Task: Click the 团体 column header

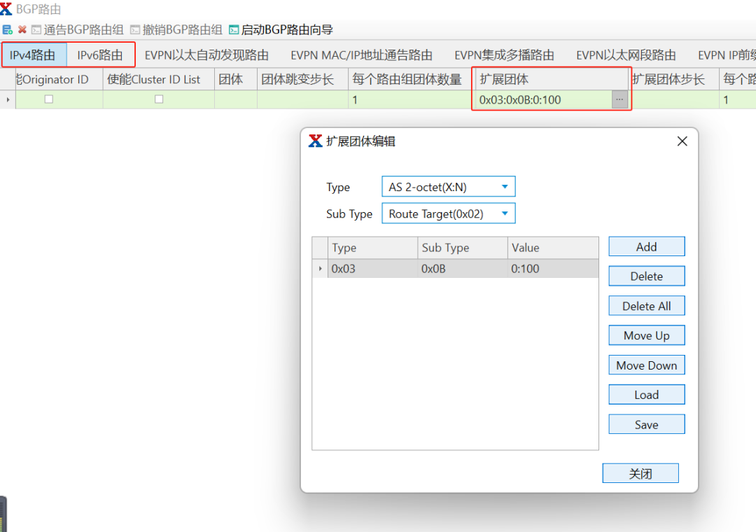Action: coord(236,78)
